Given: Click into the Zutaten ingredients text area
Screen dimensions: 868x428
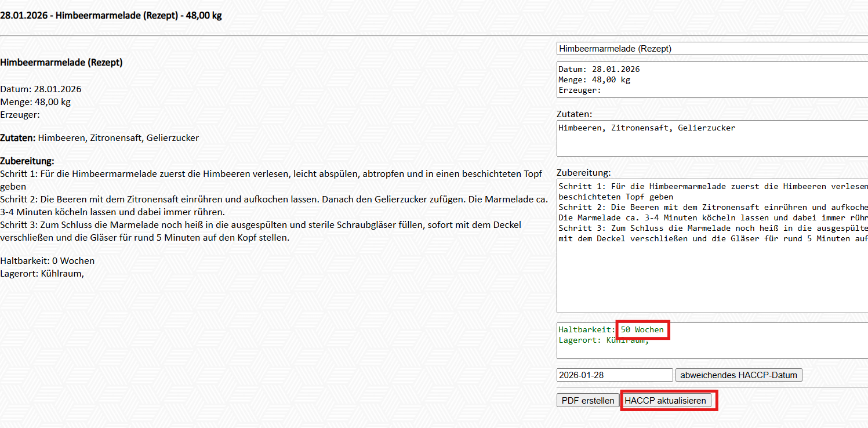Looking at the screenshot, I should point(711,142).
